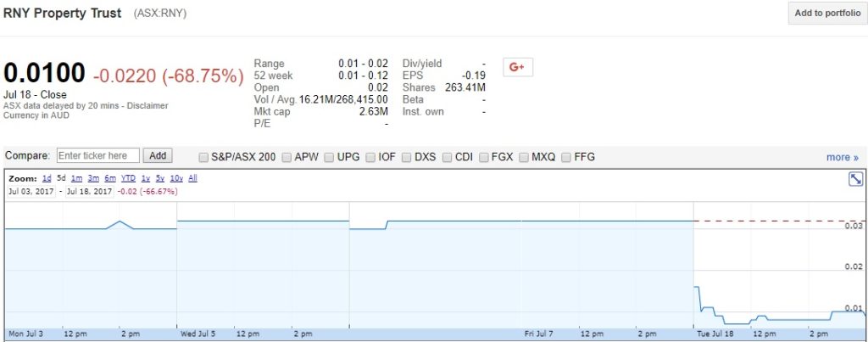Image resolution: width=868 pixels, height=342 pixels.
Task: Click the Wed Jul 5 timeline label
Action: tap(200, 334)
